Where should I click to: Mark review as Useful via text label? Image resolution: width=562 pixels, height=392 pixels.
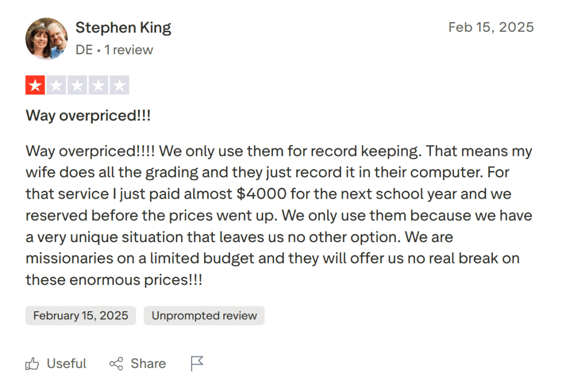point(66,363)
